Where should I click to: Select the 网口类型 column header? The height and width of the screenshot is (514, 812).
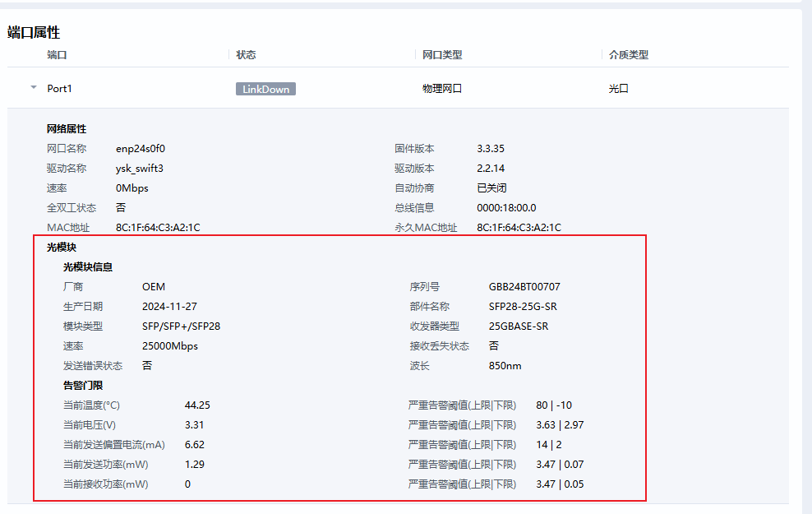pyautogui.click(x=442, y=55)
